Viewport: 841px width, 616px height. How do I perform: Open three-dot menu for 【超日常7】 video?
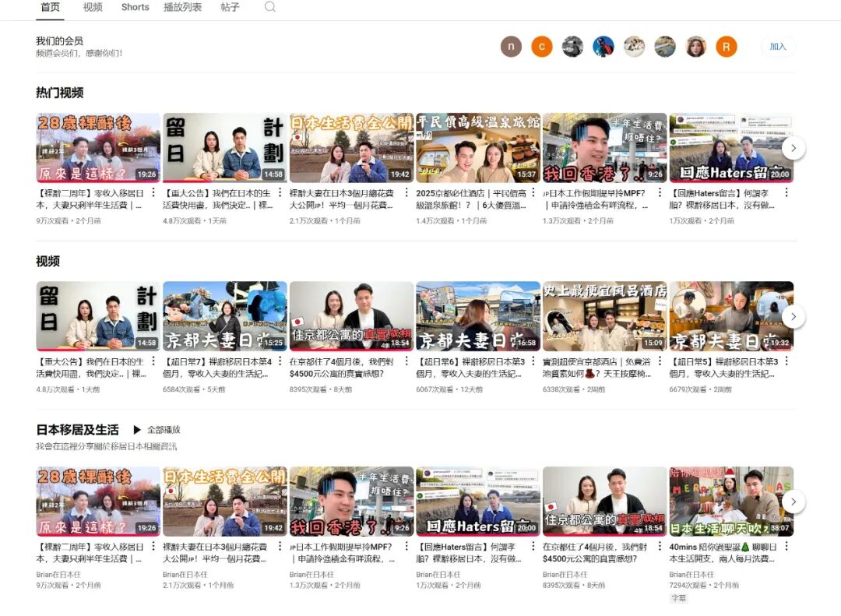tap(280, 361)
